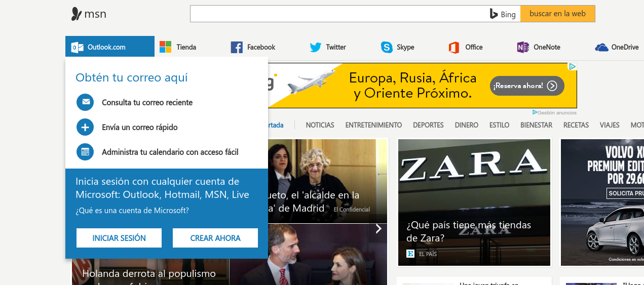
Task: Open 'Consulta tu correo reciente' link
Action: [147, 102]
